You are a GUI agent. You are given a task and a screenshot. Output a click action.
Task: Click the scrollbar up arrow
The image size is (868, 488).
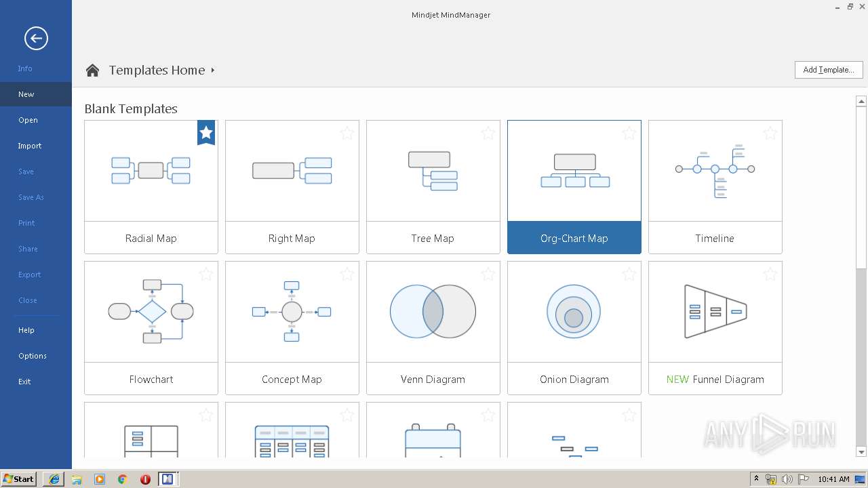click(x=861, y=101)
